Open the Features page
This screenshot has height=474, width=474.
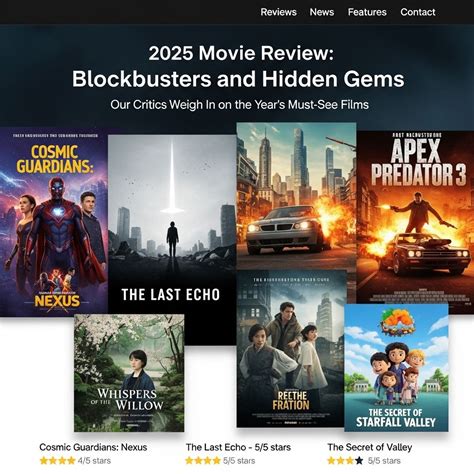[367, 12]
